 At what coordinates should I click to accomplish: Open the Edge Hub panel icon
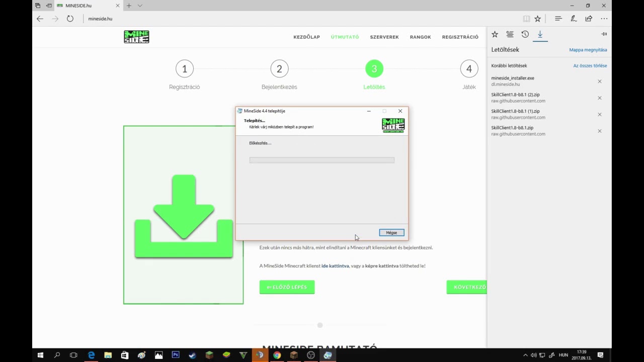(558, 19)
